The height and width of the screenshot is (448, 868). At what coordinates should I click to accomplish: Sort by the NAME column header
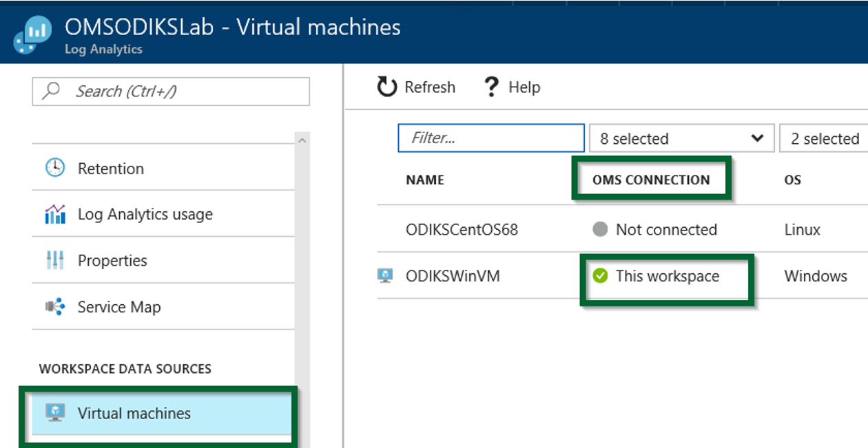pos(425,180)
